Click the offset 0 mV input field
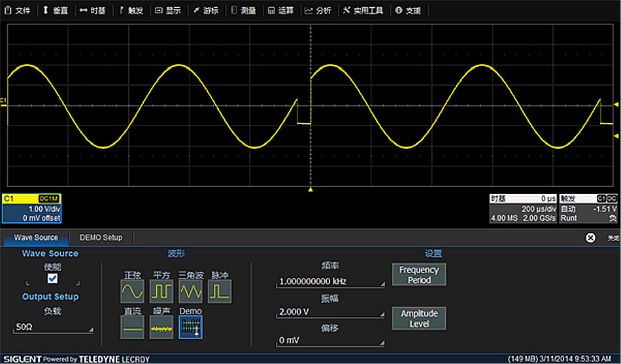 point(330,340)
